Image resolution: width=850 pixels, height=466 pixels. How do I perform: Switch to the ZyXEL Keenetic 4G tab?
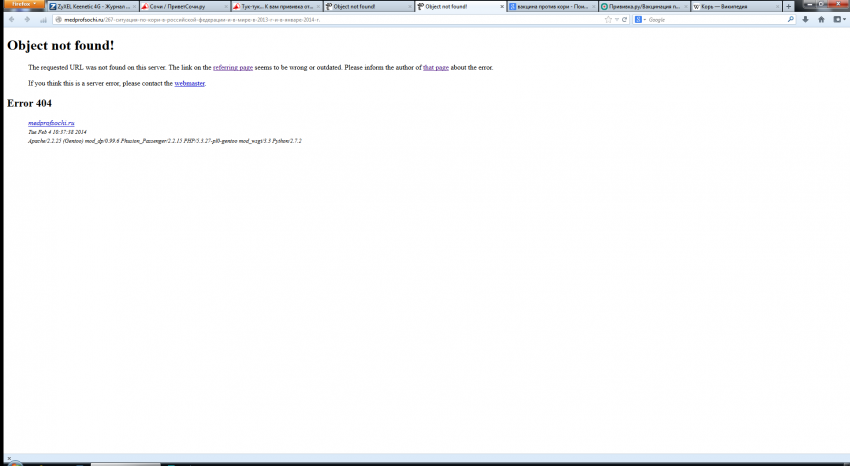coord(90,6)
